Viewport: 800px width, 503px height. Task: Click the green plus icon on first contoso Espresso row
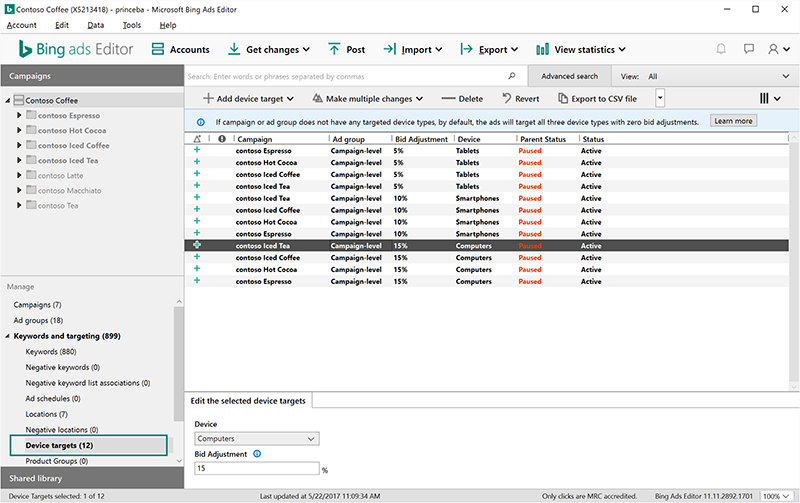(197, 150)
